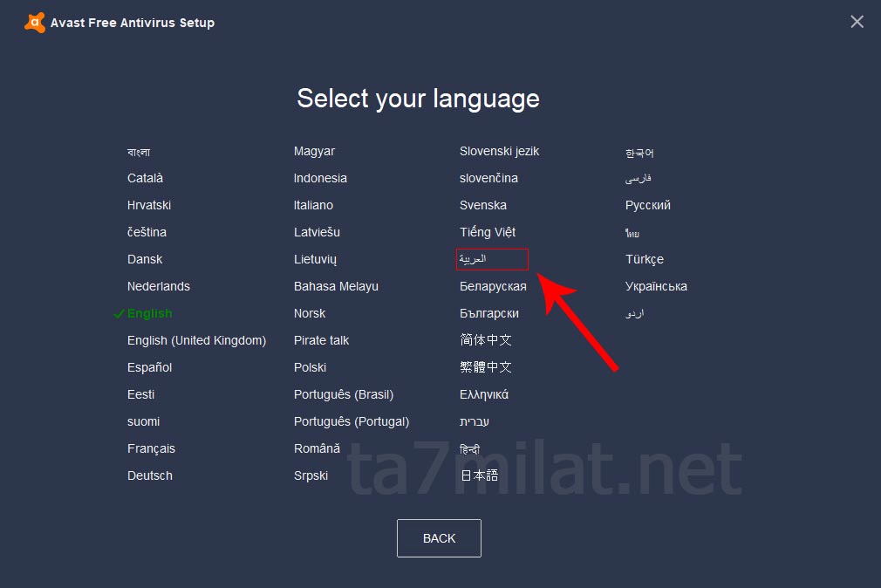Image resolution: width=881 pixels, height=588 pixels.
Task: Choose Magyar language
Action: 314,151
